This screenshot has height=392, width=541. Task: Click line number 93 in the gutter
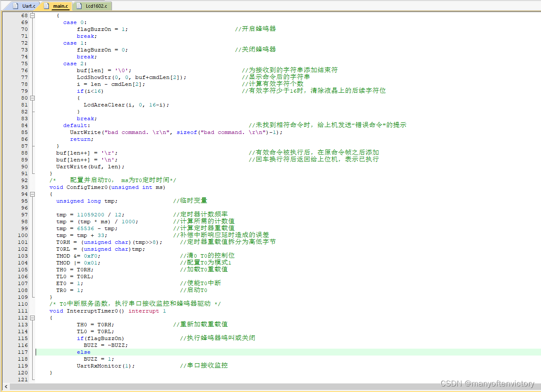(x=24, y=187)
